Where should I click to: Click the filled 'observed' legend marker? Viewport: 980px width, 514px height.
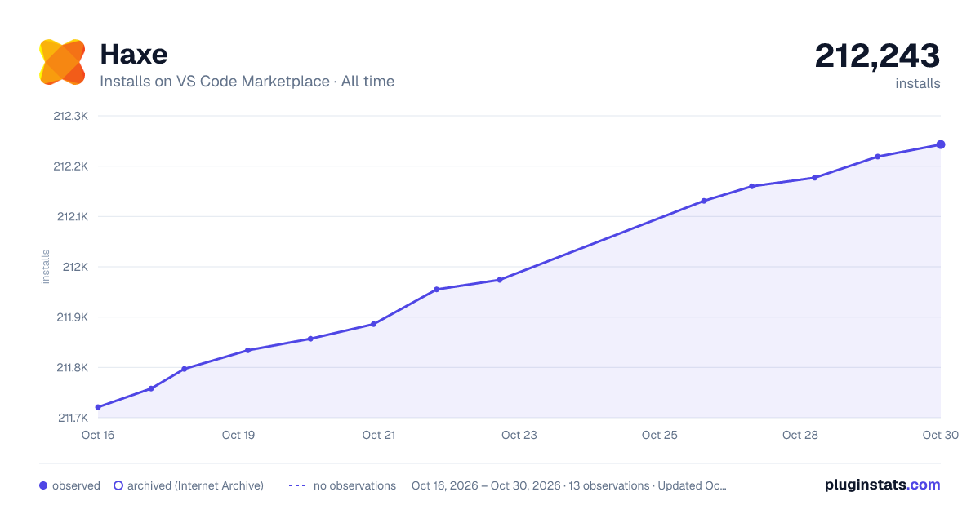click(x=43, y=485)
